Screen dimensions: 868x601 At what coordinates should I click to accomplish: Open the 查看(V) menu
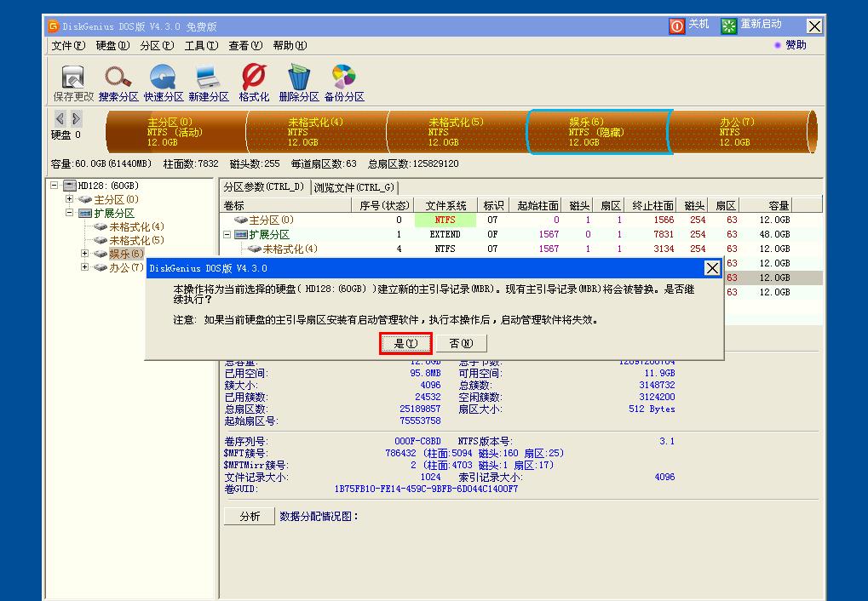[245, 45]
